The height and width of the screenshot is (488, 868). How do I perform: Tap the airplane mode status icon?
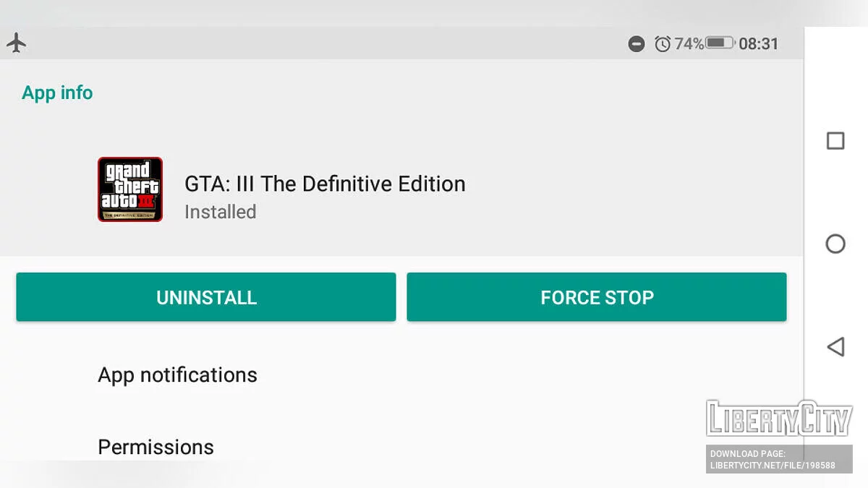pyautogui.click(x=17, y=43)
